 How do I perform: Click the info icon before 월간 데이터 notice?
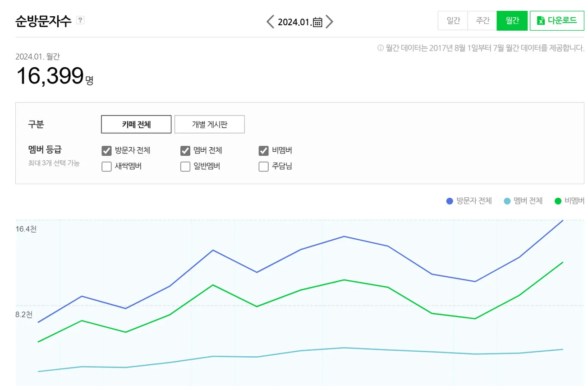pos(380,48)
